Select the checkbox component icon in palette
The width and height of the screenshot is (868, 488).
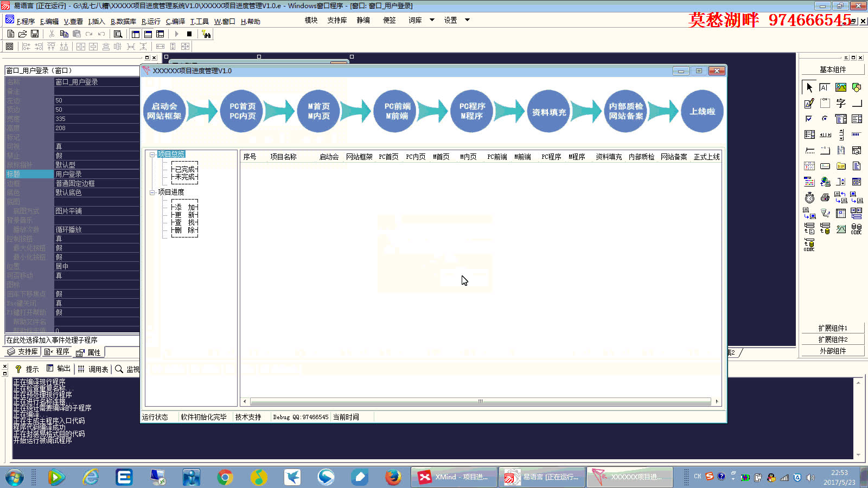click(809, 119)
